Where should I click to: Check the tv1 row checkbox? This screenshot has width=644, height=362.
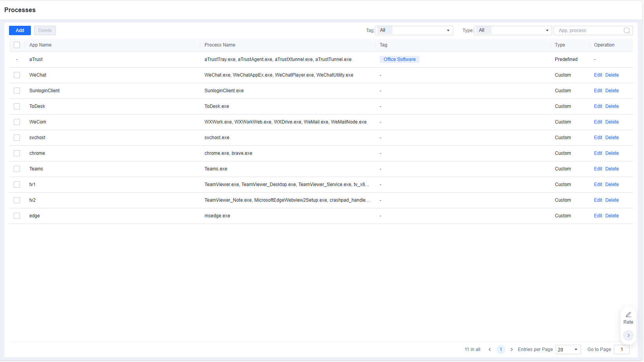click(x=17, y=185)
